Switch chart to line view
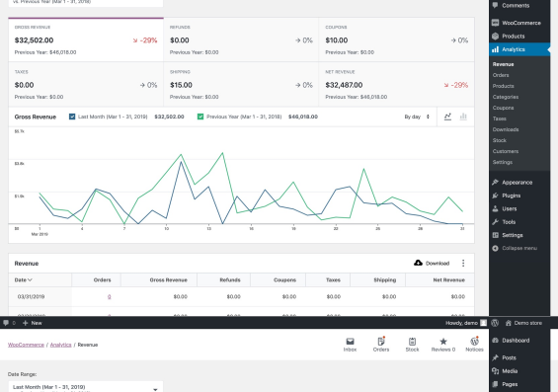 pos(447,117)
